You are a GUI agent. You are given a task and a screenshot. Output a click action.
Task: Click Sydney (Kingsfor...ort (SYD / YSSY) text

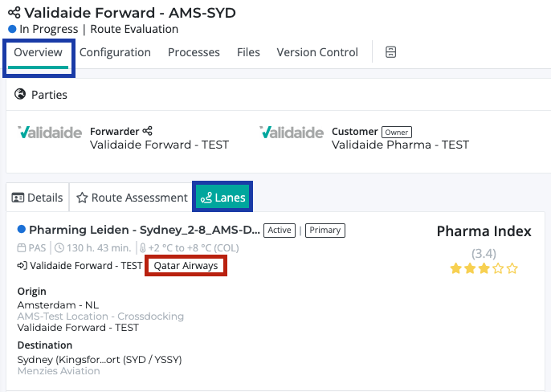tap(100, 360)
